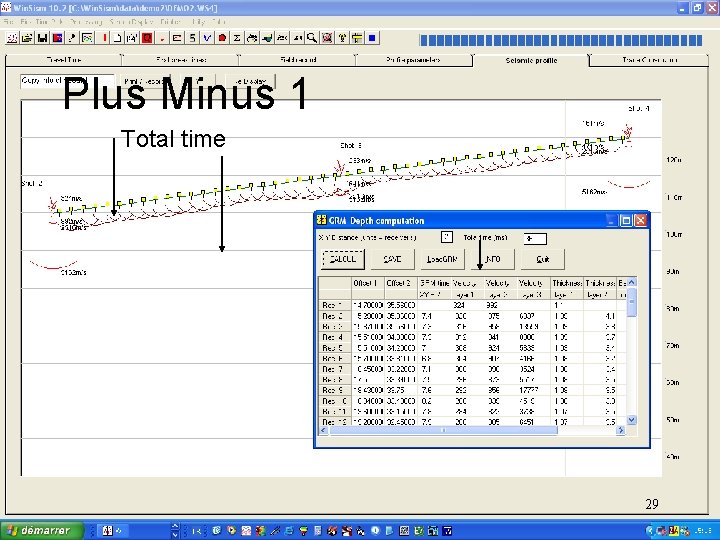Click the INFO button in GRM dialog
The width and height of the screenshot is (720, 540).
(x=493, y=259)
